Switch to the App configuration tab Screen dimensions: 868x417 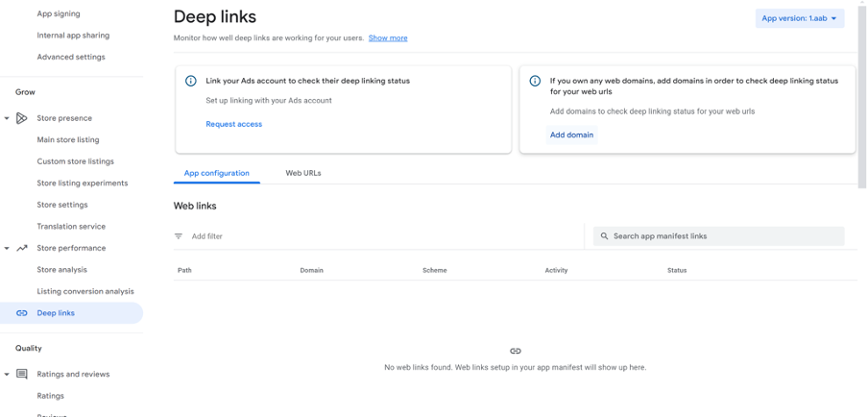(x=216, y=173)
